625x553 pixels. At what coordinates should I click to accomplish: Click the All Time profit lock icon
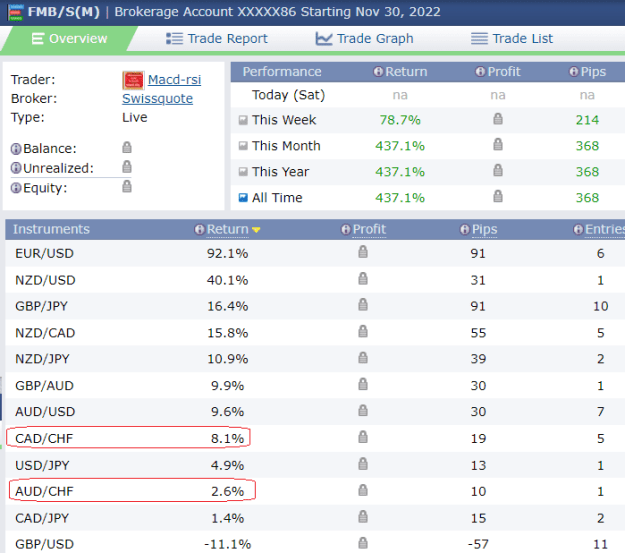pyautogui.click(x=498, y=196)
